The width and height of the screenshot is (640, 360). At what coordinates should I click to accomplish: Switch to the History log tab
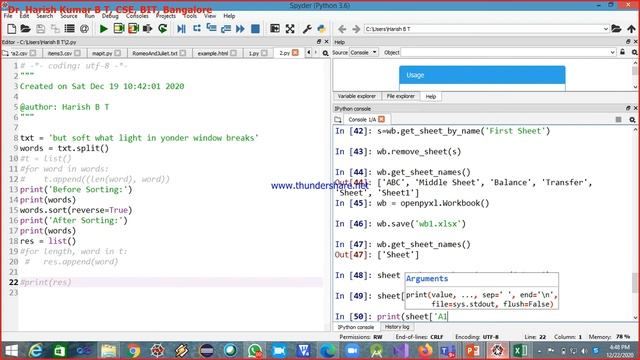(x=397, y=327)
